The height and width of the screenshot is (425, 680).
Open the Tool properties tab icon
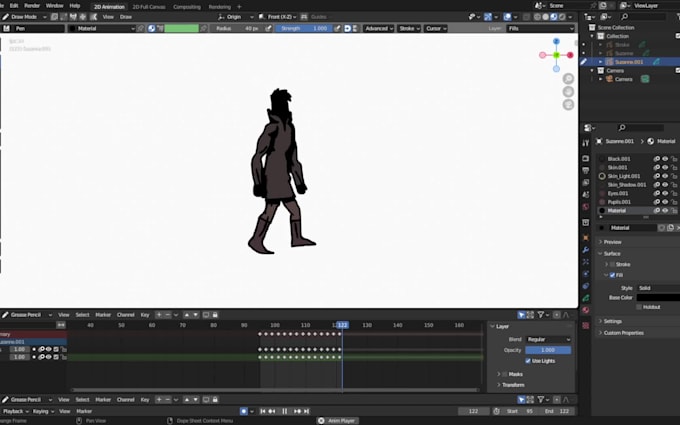[x=585, y=143]
